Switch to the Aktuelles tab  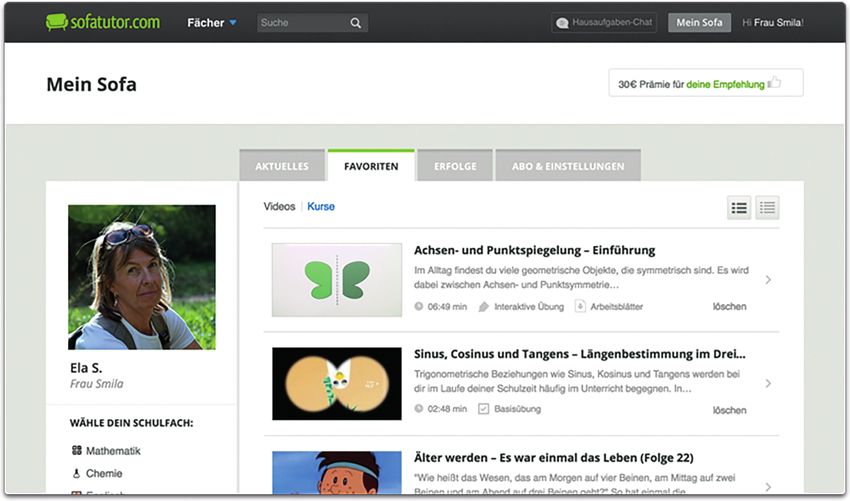[x=282, y=166]
